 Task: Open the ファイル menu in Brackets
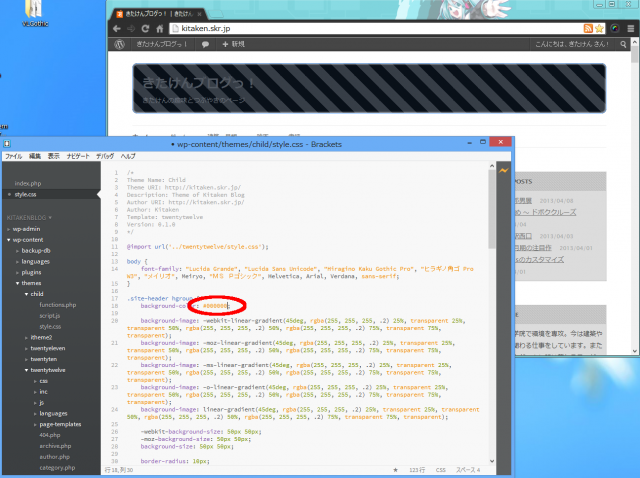[13, 157]
